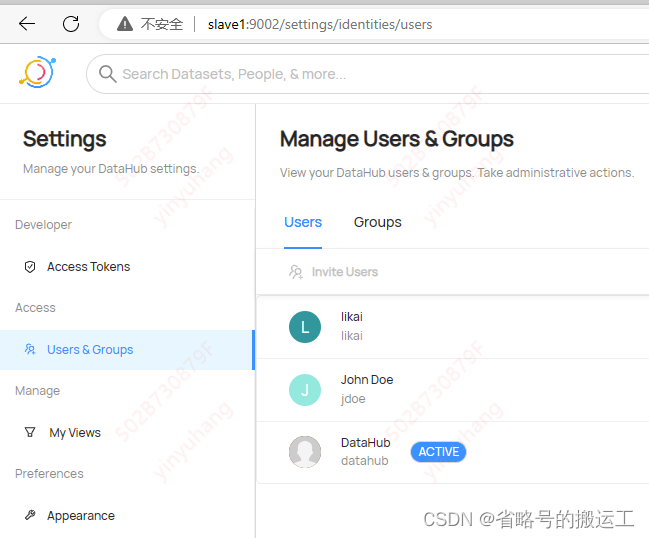The image size is (649, 538).
Task: Open the DataHub user profile link
Action: [365, 442]
